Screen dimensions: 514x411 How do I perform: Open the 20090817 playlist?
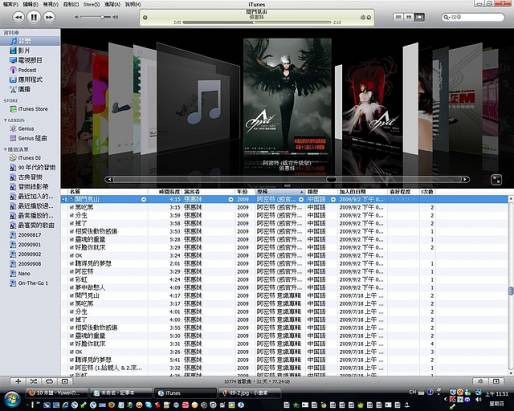pos(26,235)
